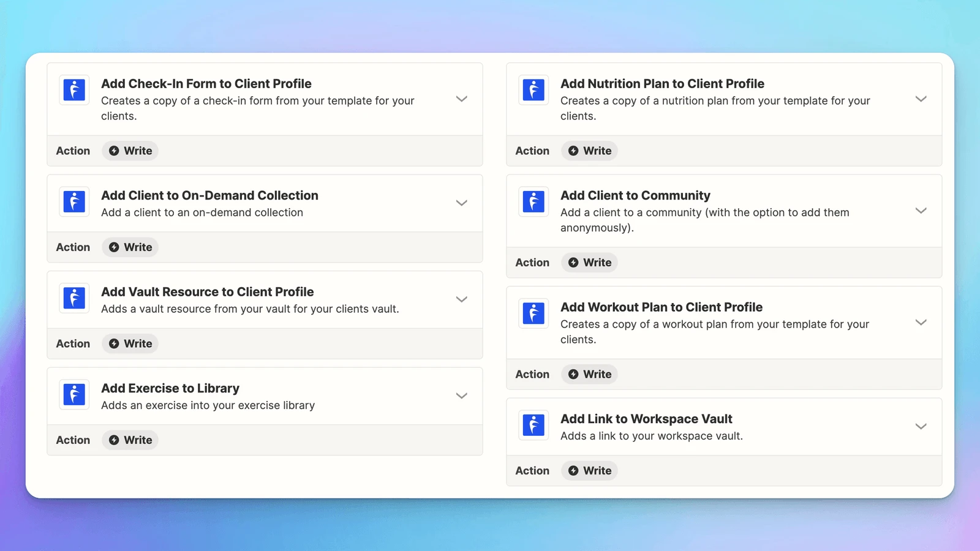This screenshot has width=980, height=551.
Task: Click app icon beside Add Client to Community
Action: (x=533, y=201)
